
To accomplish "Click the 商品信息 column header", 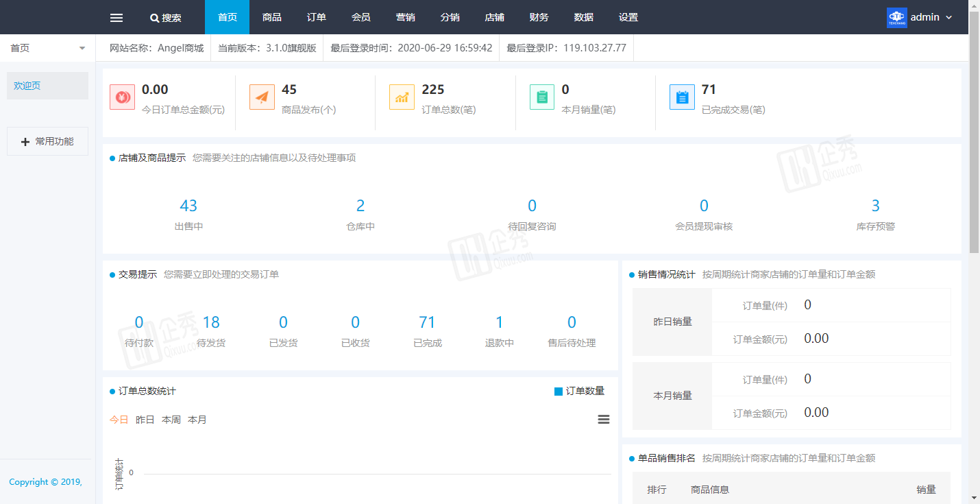I will pos(710,490).
